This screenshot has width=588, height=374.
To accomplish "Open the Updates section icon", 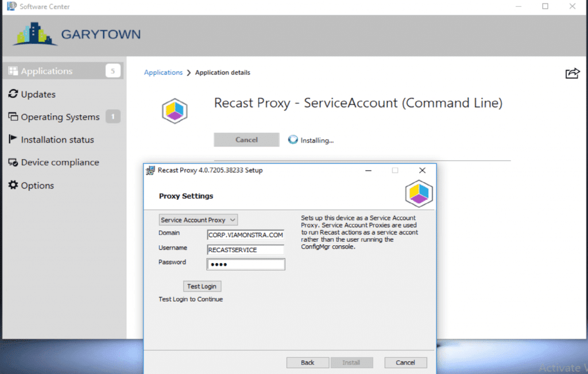I will 14,94.
